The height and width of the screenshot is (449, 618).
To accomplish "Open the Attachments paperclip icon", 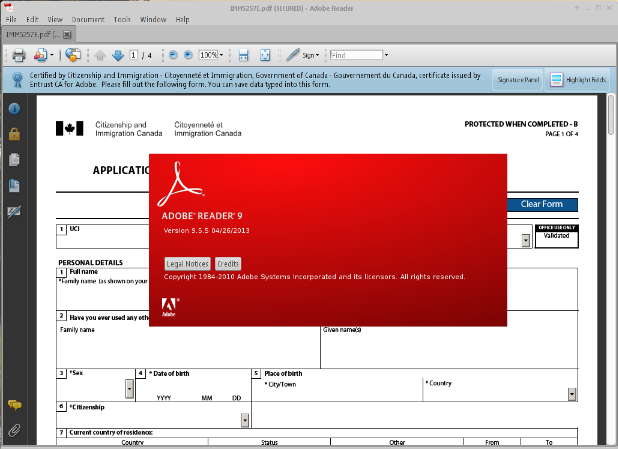I will pos(14,430).
